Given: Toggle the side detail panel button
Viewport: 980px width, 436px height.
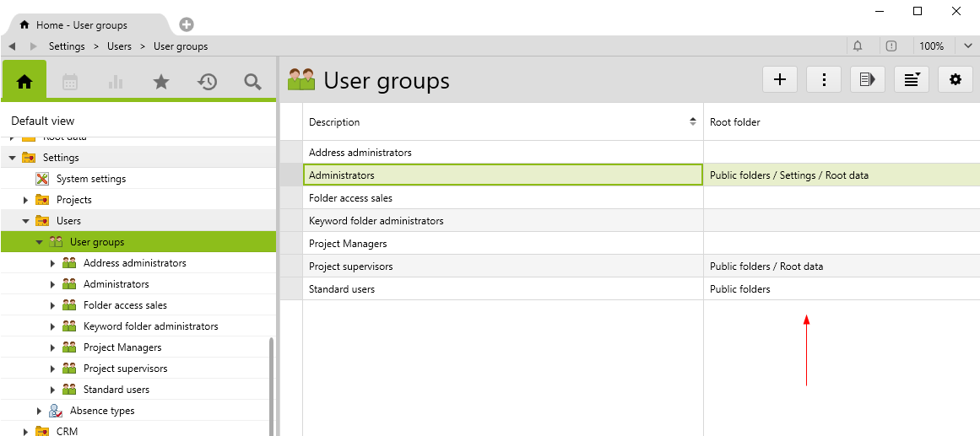Looking at the screenshot, I should [x=868, y=79].
